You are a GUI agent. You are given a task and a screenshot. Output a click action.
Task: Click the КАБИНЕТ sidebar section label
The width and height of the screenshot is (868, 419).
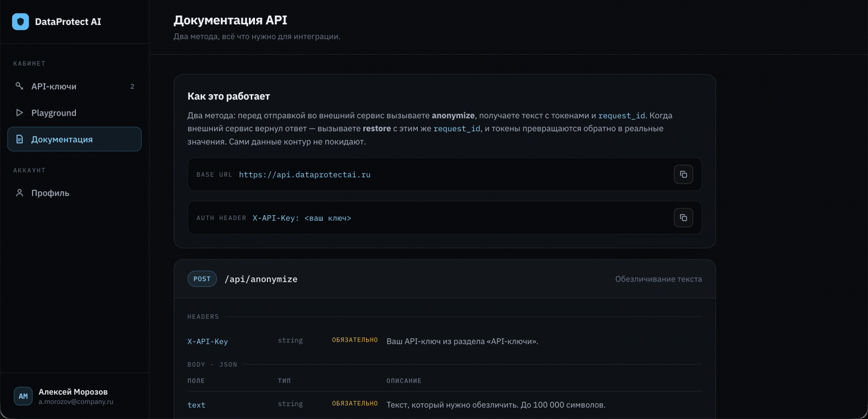29,63
